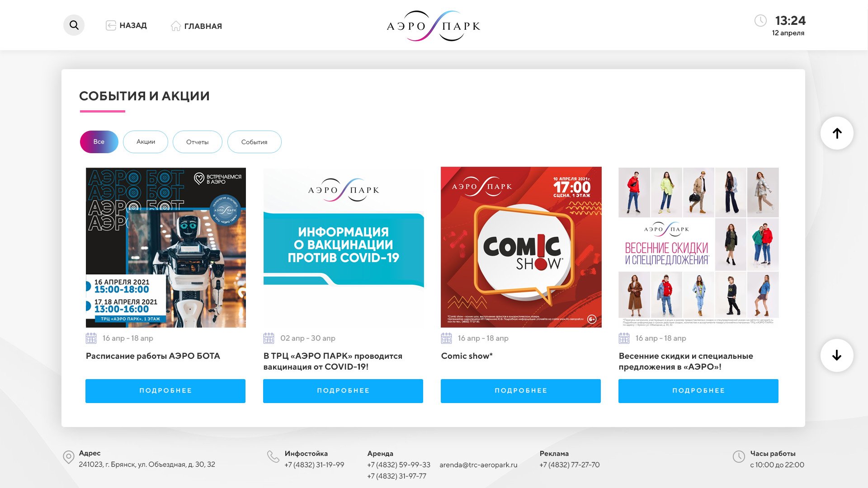Screen dimensions: 868x488
Task: Switch to the Отчеты filter
Action: [x=198, y=142]
